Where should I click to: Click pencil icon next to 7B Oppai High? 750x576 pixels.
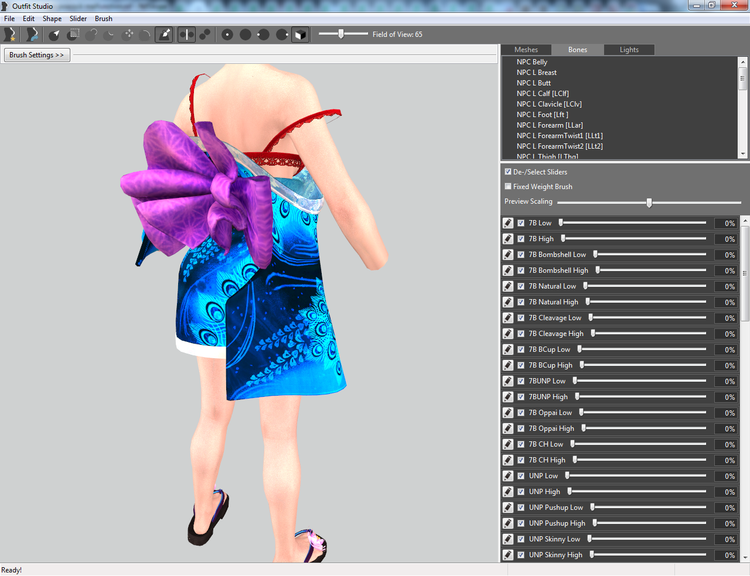508,428
